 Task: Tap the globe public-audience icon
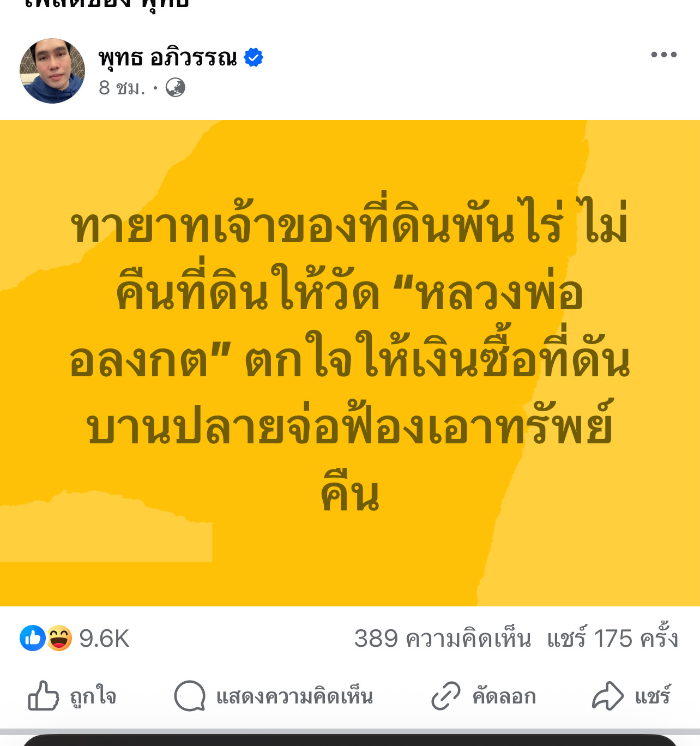pos(175,87)
